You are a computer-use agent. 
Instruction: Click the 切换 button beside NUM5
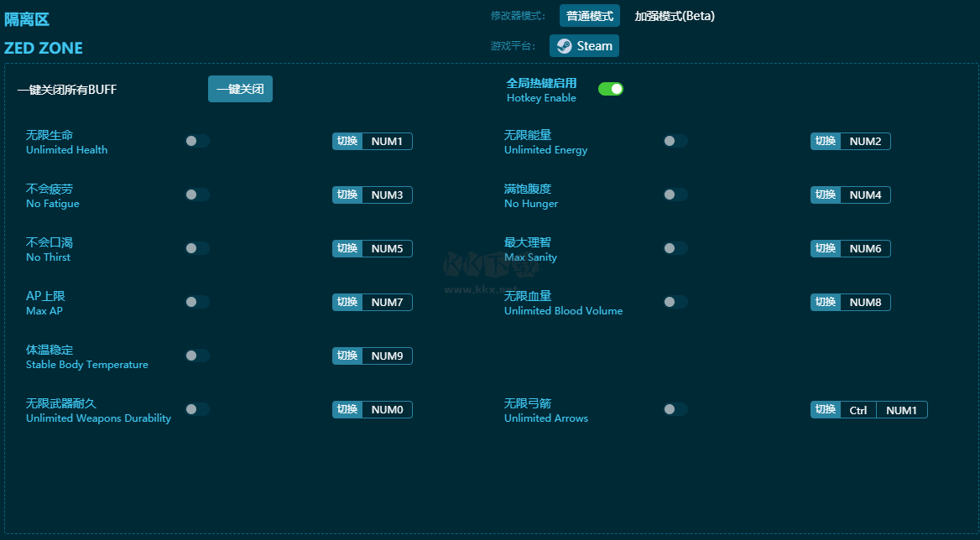tap(347, 249)
